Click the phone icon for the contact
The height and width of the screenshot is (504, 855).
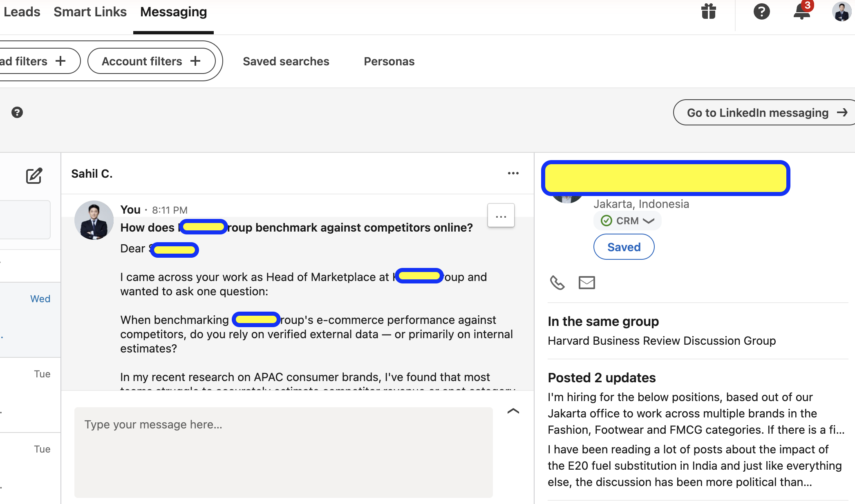557,283
